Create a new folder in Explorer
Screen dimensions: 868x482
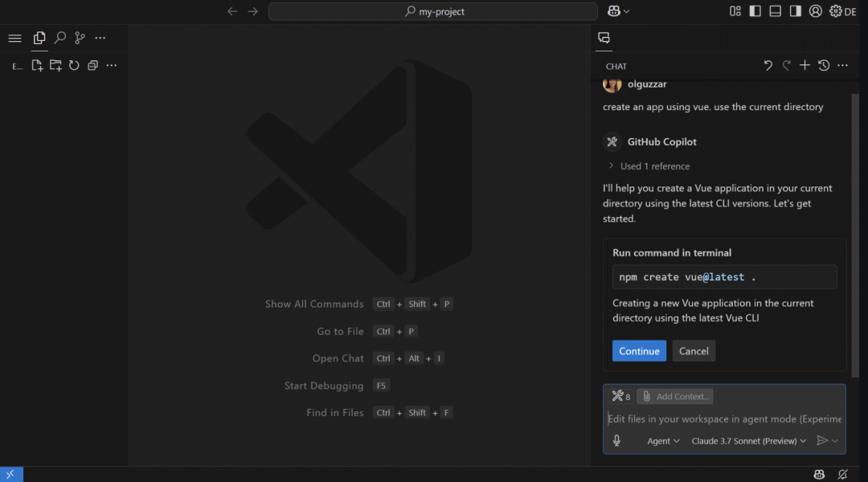pyautogui.click(x=55, y=65)
